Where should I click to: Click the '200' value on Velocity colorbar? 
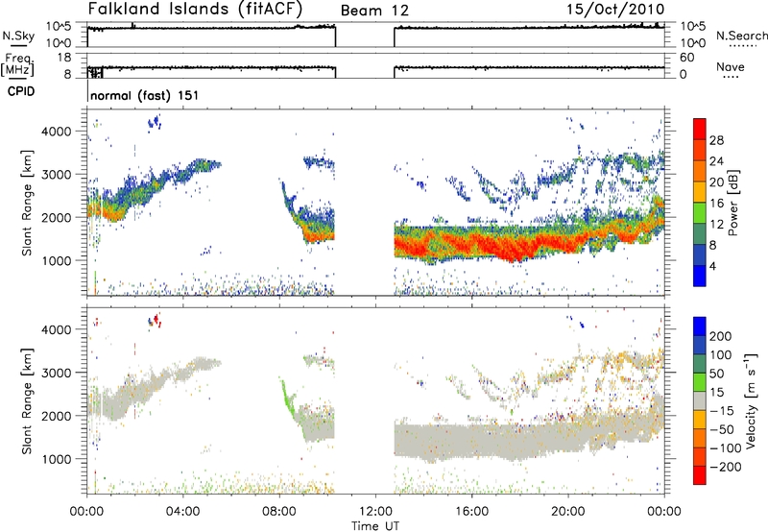(x=721, y=336)
